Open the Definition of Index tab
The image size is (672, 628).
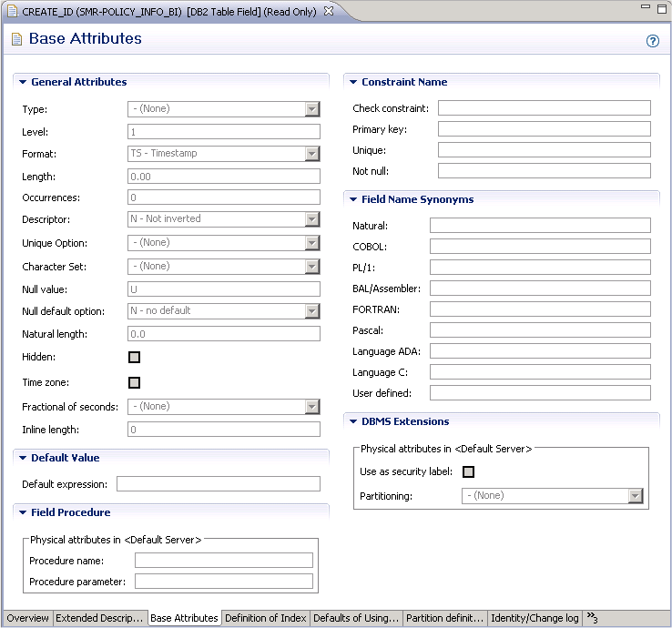click(265, 618)
